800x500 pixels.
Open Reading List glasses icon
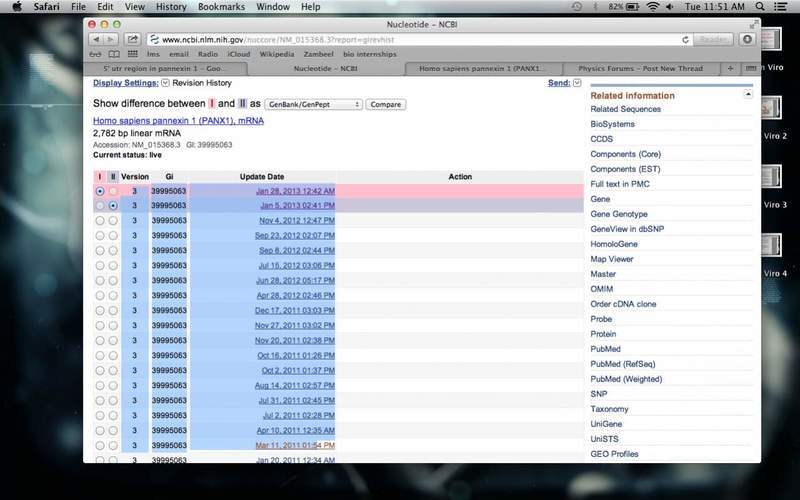[x=95, y=54]
